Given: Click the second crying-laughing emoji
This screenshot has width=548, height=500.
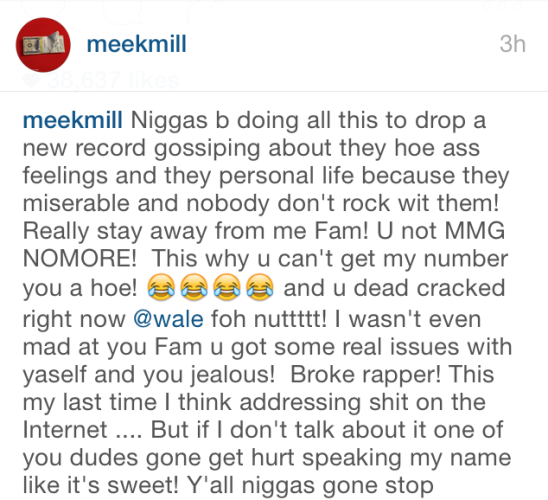Looking at the screenshot, I should tap(194, 287).
